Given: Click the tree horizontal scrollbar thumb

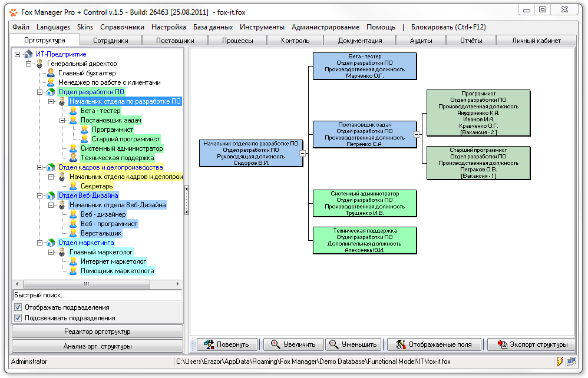Looking at the screenshot, I should point(87,284).
